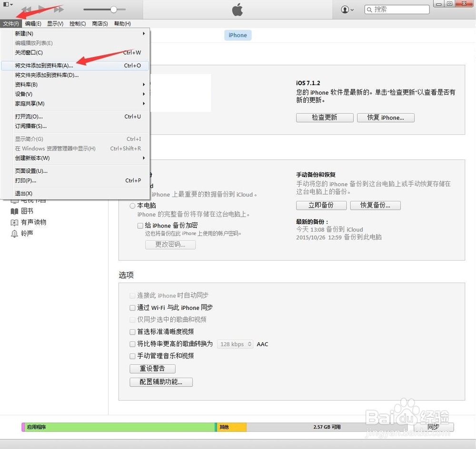
Task: Open the 商店(S) menu
Action: point(100,24)
